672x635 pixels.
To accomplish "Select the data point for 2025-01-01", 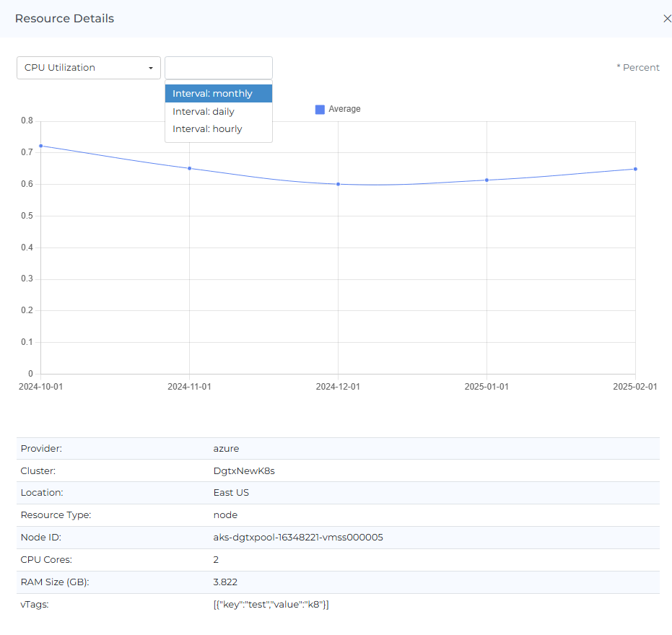I will 486,180.
